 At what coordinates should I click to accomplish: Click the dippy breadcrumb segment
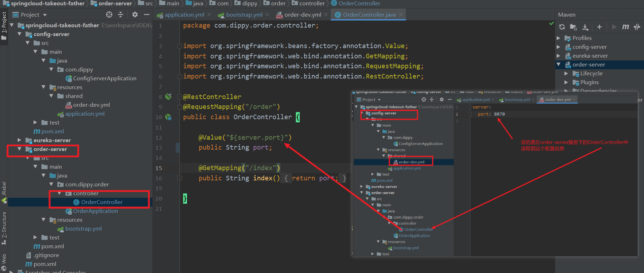250,4
